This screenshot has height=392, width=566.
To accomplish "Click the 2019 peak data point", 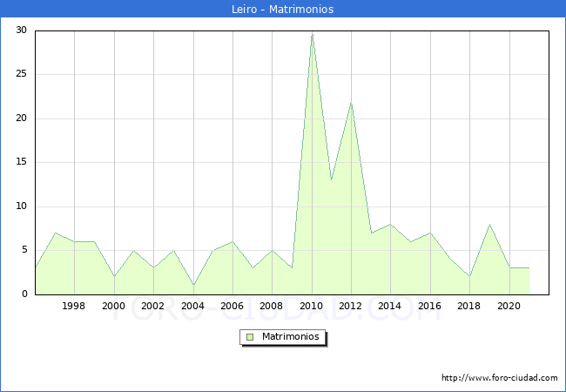I will click(490, 225).
